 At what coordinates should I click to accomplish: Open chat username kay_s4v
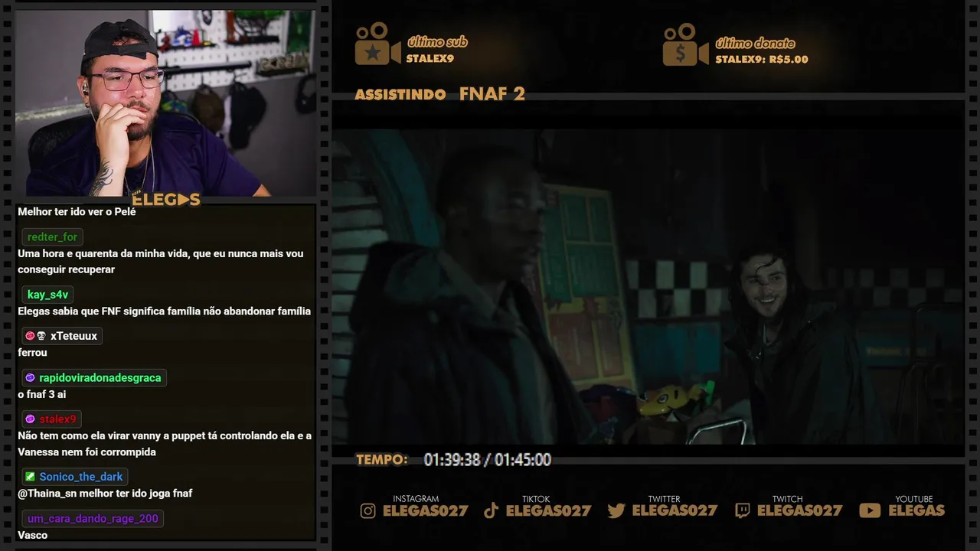[47, 295]
